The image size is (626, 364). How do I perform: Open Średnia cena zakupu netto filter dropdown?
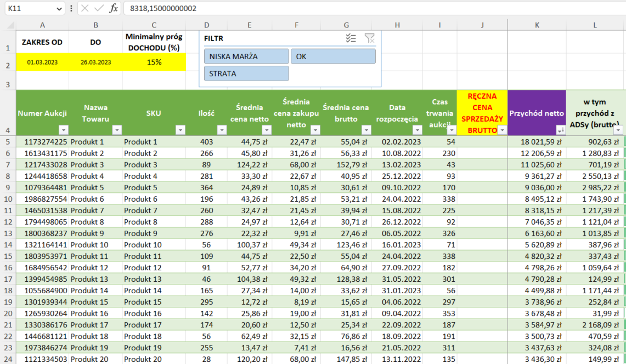315,130
